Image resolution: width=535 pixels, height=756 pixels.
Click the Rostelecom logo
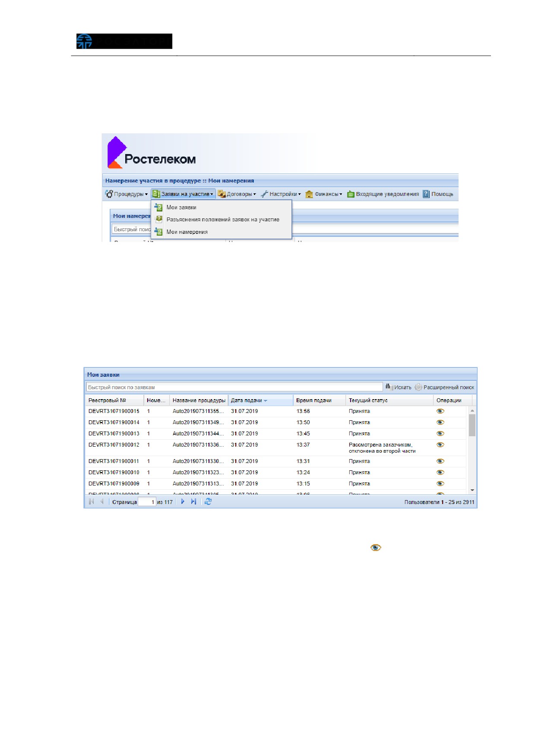152,153
